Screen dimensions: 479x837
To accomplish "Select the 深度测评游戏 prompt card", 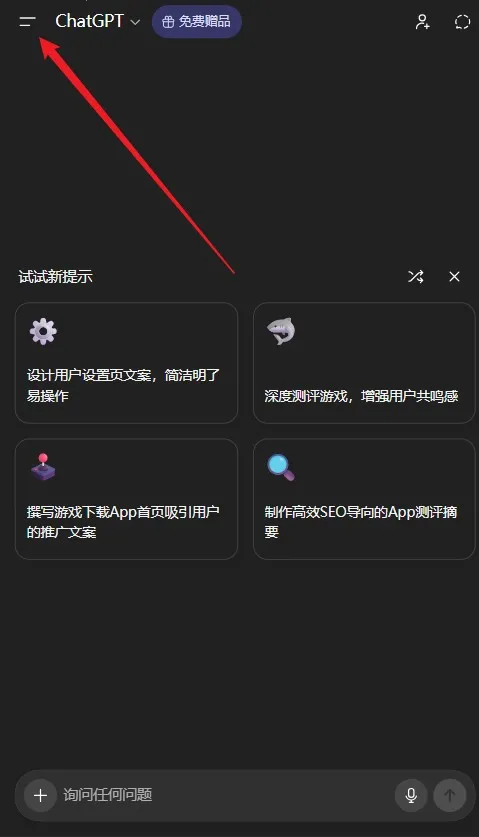I will click(x=364, y=363).
